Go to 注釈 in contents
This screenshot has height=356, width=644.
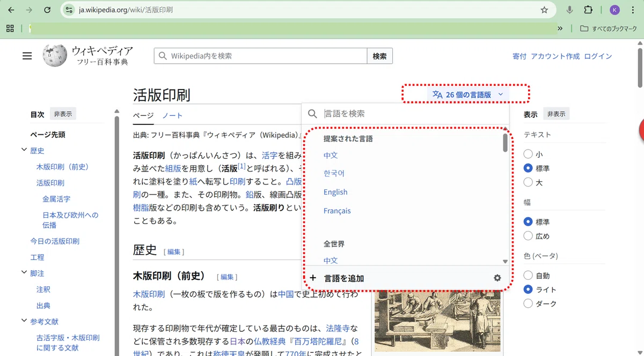(x=43, y=290)
